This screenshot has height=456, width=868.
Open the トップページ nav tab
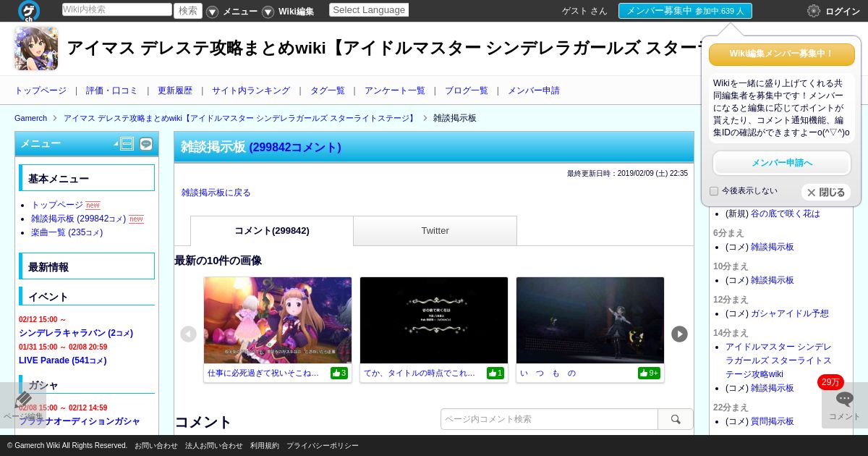coord(41,90)
